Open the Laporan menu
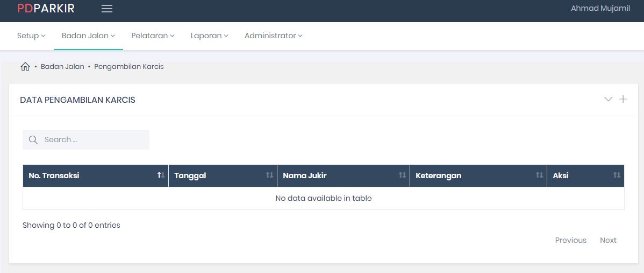Screen dimensions: 644x273 tap(209, 36)
